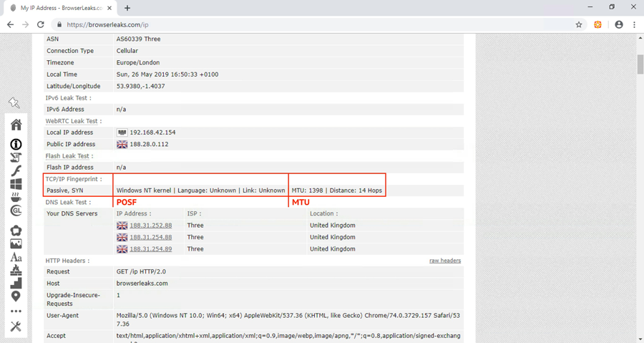
Task: Select the 'AS60339 Three' ASN value
Action: click(x=138, y=39)
